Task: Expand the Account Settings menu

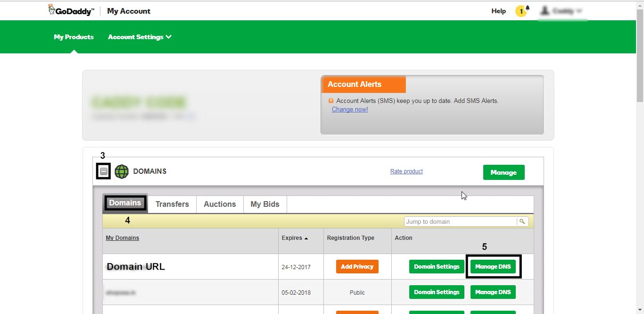Action: click(140, 37)
